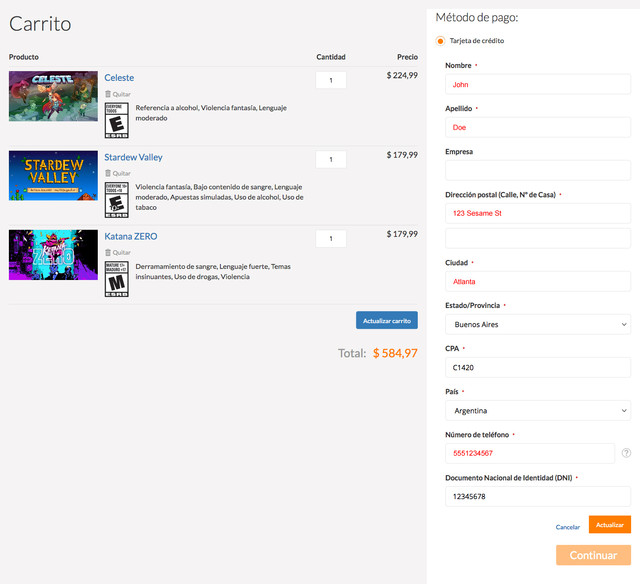Click the Ciudad field containing Atlanta

(x=538, y=281)
